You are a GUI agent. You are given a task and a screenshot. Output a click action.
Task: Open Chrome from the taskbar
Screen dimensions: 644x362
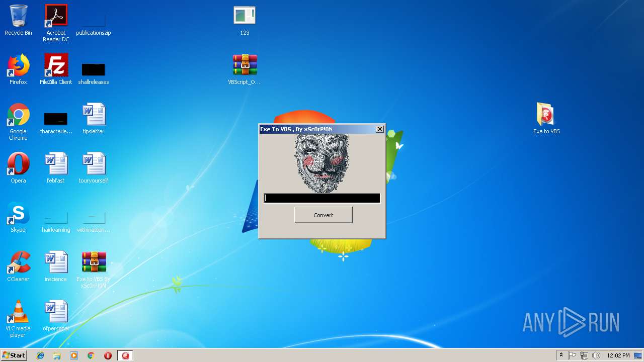[91, 355]
